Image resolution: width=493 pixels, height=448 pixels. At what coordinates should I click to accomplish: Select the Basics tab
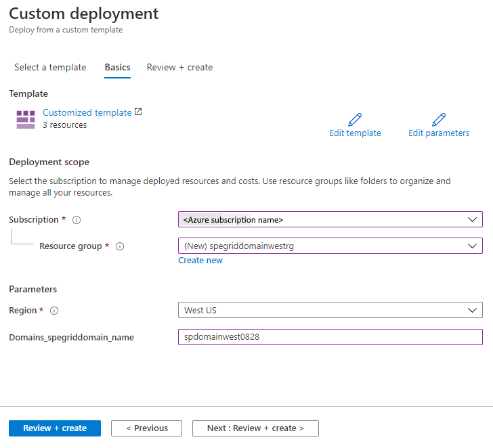point(117,67)
